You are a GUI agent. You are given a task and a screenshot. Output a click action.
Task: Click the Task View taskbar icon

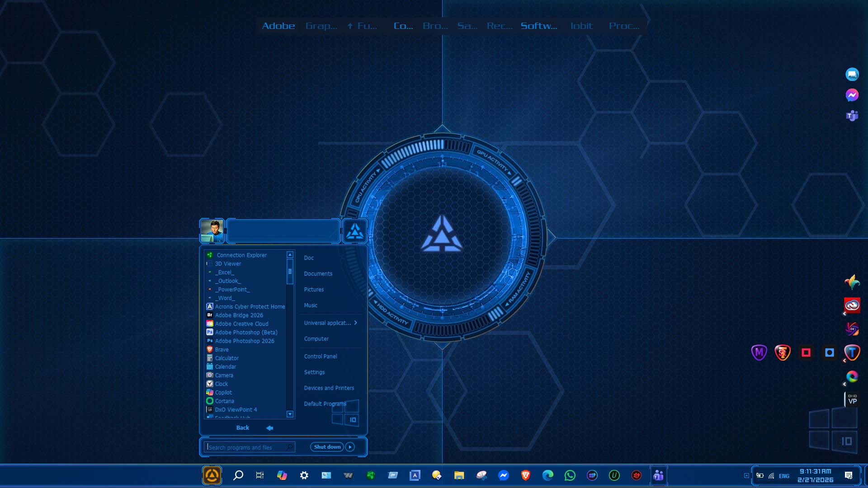click(x=259, y=475)
